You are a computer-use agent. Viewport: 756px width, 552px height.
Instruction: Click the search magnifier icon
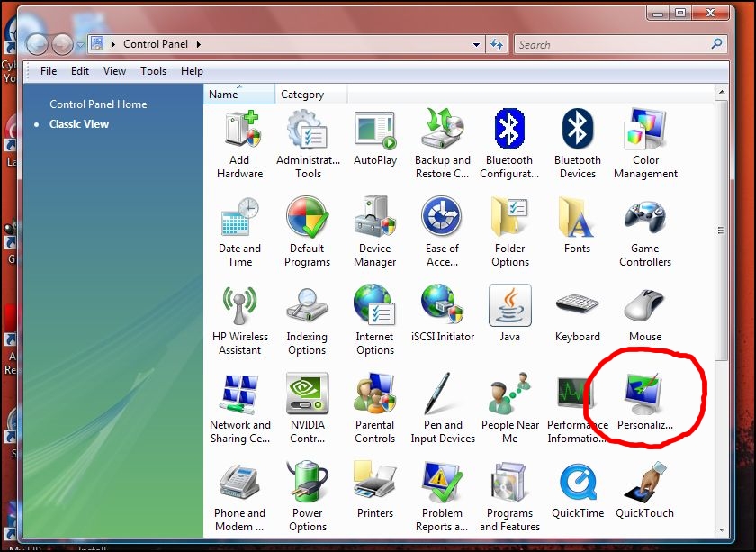click(717, 44)
